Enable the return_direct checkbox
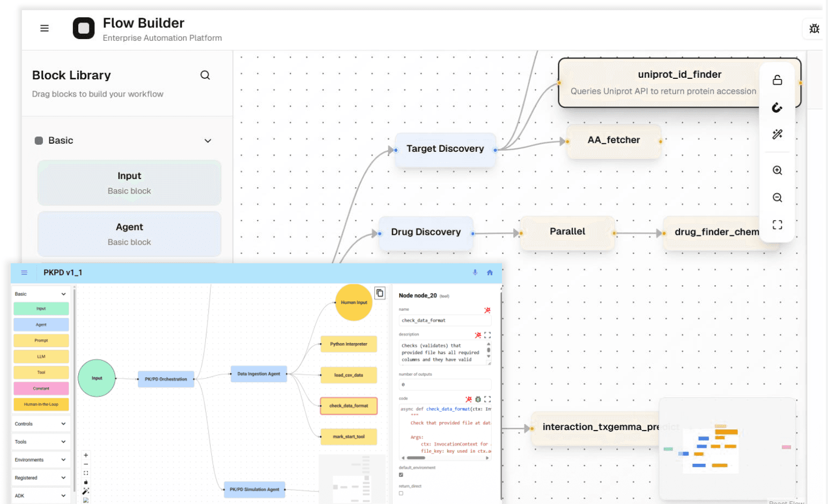 401,493
